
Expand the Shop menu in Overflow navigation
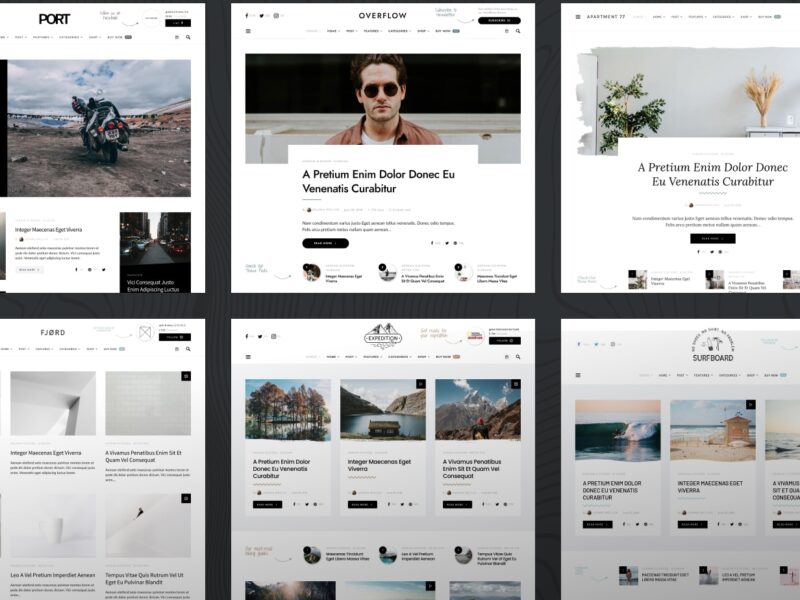click(422, 31)
